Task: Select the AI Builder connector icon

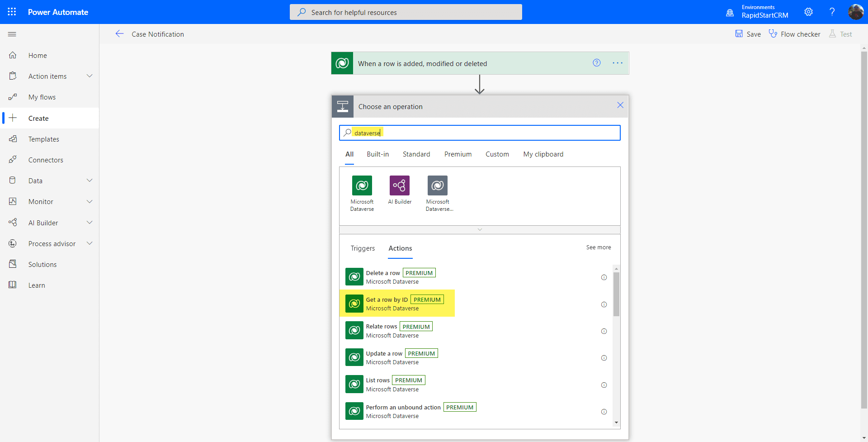Action: click(400, 185)
